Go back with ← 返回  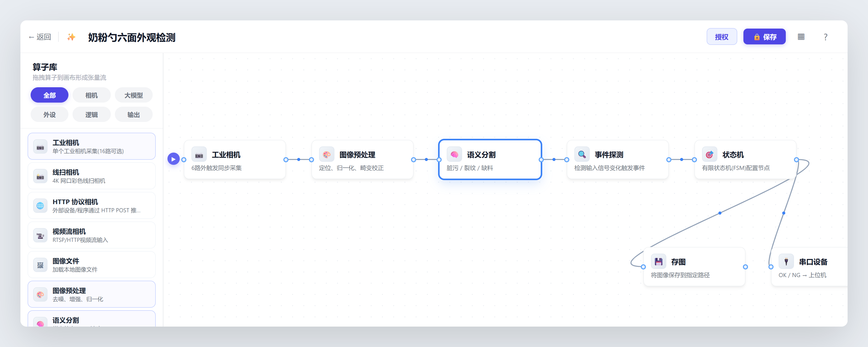point(40,37)
